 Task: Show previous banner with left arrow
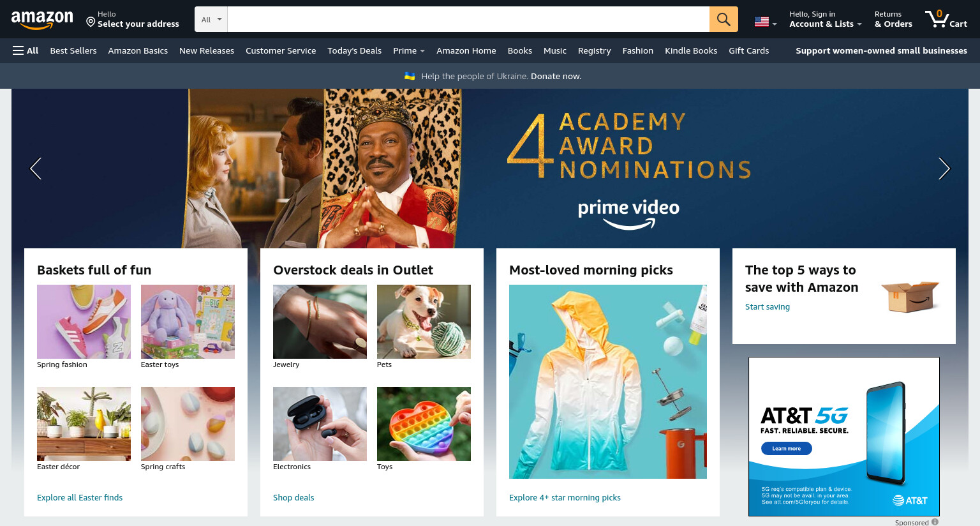point(36,169)
